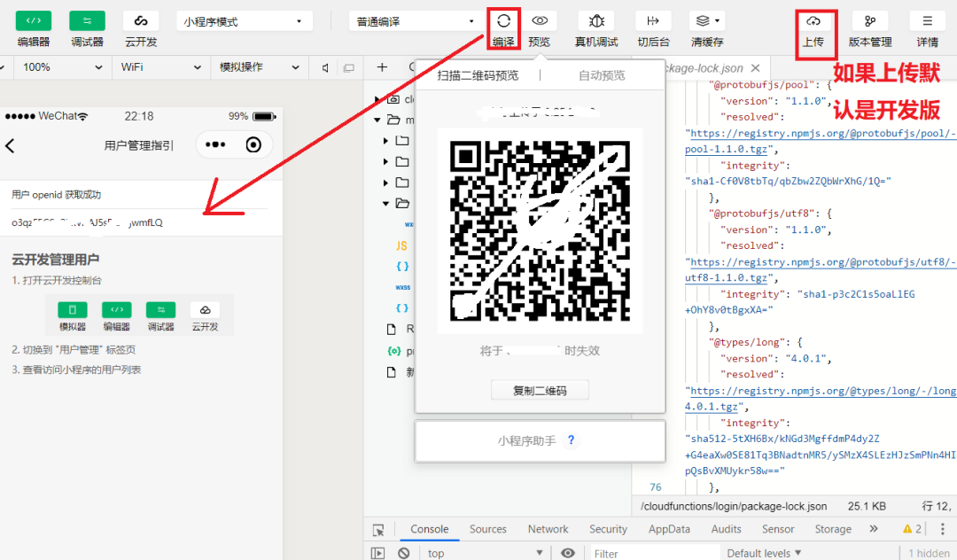Collapse the miniprogram root folder

coord(377,120)
